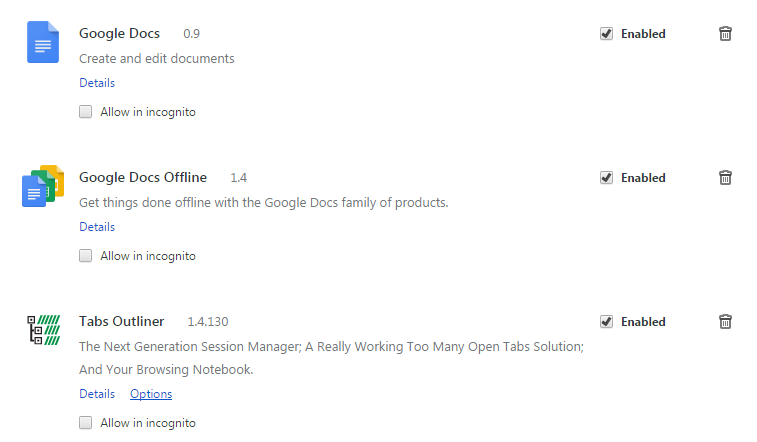Remove Tabs Outliner with trash icon
This screenshot has width=757, height=442.
pyautogui.click(x=725, y=322)
